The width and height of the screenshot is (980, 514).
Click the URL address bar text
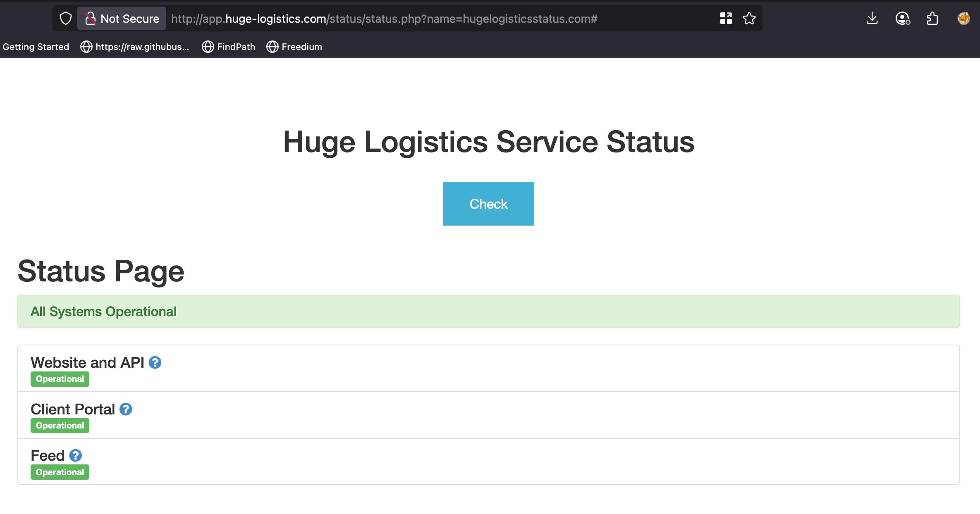384,19
